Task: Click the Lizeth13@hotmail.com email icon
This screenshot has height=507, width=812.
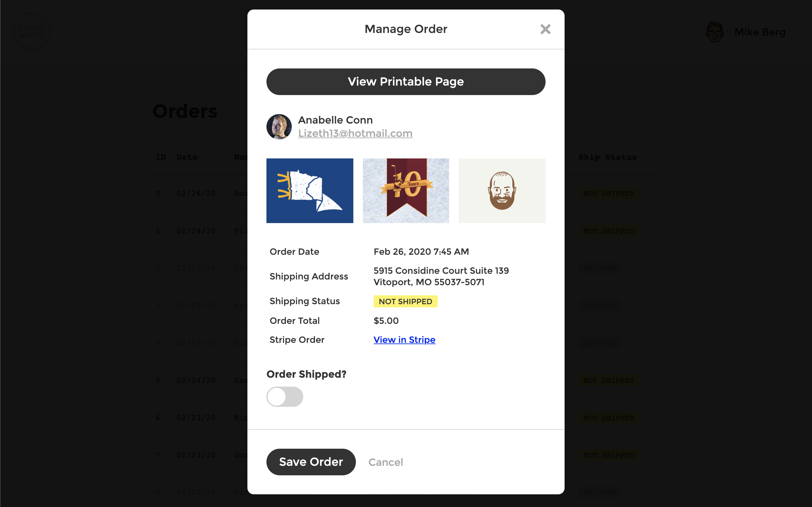Action: [356, 133]
